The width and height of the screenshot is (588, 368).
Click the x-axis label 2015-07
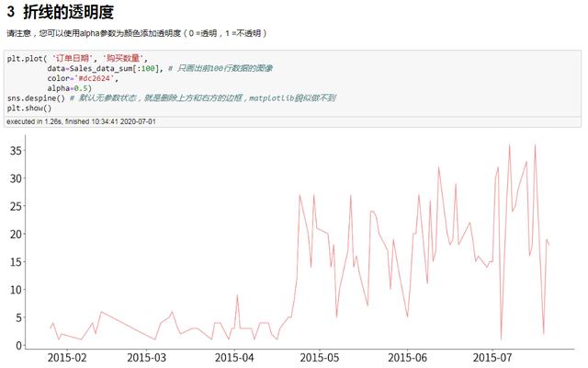[492, 358]
